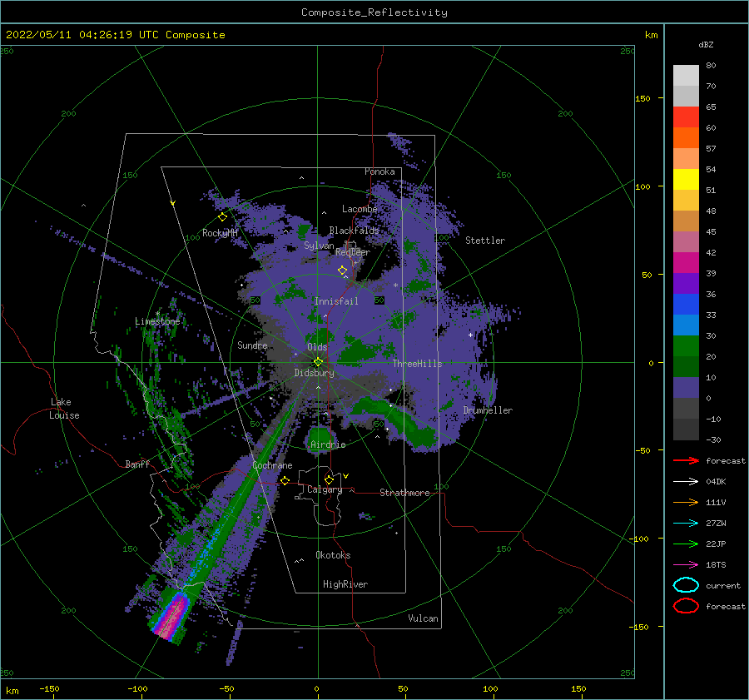
Task: Click the HighRiver label
Action: [x=345, y=584]
